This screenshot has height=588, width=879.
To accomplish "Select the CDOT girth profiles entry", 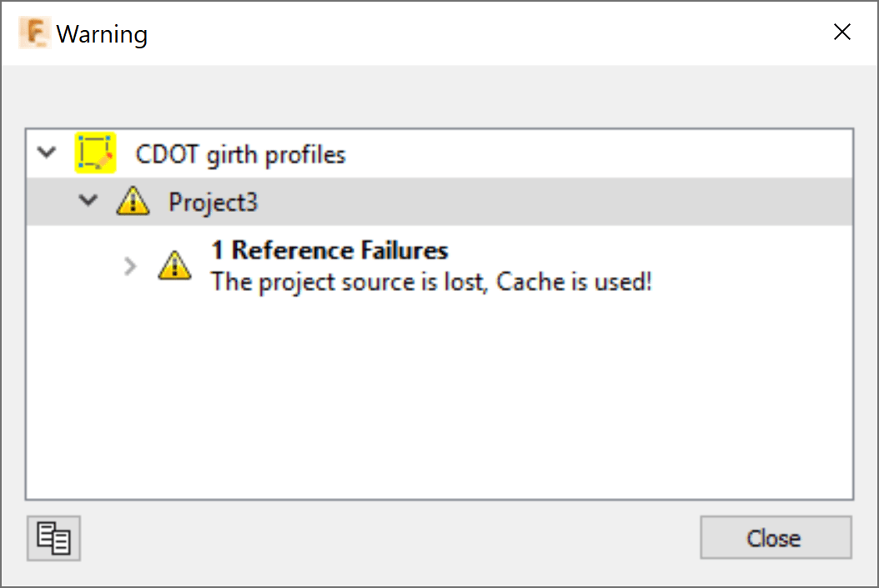I will coord(242,153).
